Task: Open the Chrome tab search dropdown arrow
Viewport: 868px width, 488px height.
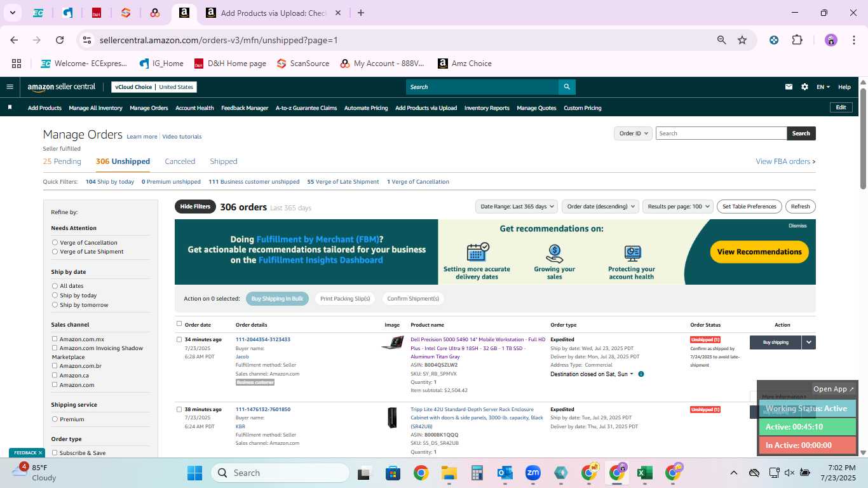Action: coord(12,13)
